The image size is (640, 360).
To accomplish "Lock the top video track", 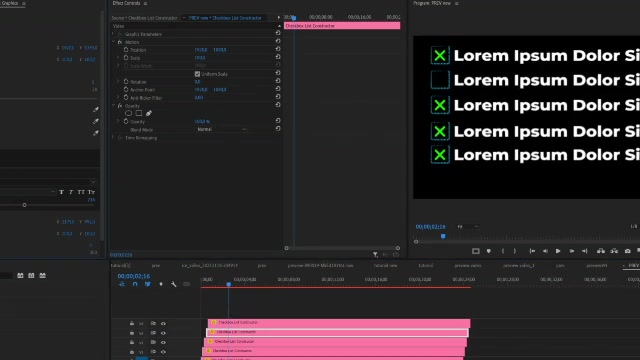I will tap(132, 323).
